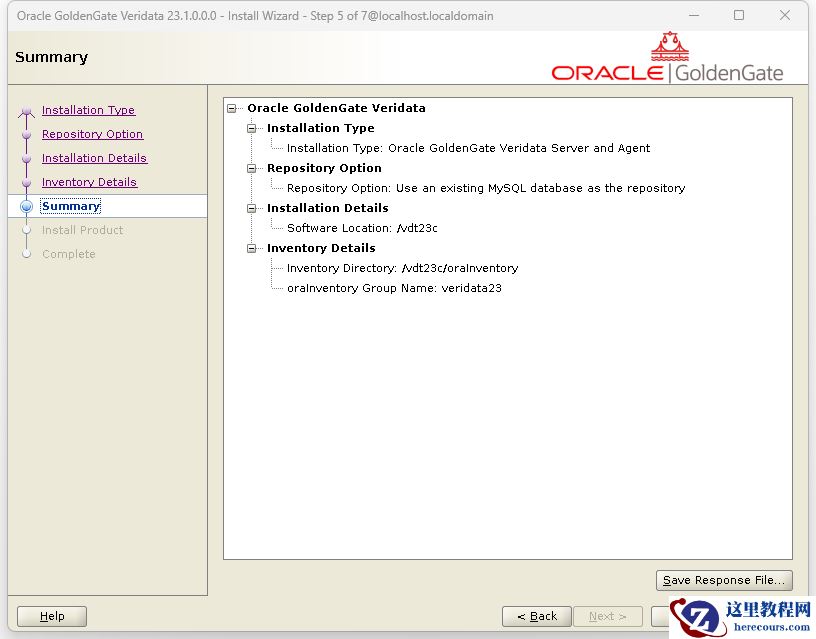
Task: Click the Repository Option step bullet icon
Action: point(27,134)
